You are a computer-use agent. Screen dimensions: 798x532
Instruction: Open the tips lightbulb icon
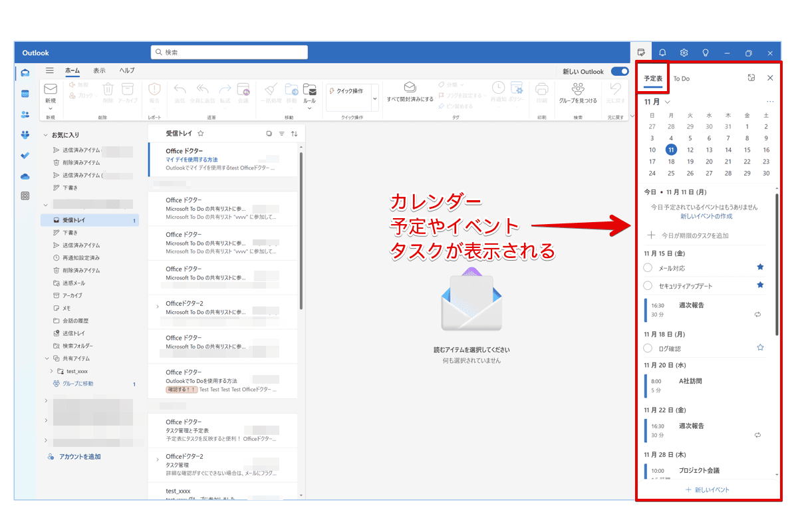pos(705,53)
